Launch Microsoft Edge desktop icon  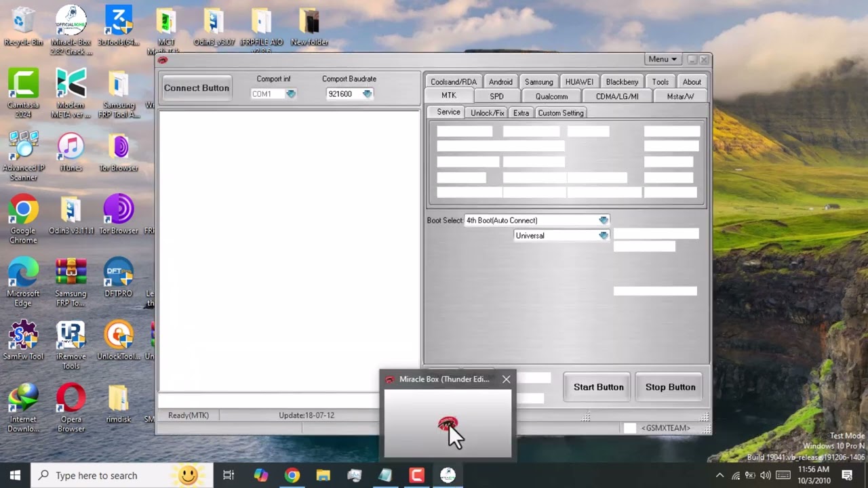(x=23, y=282)
